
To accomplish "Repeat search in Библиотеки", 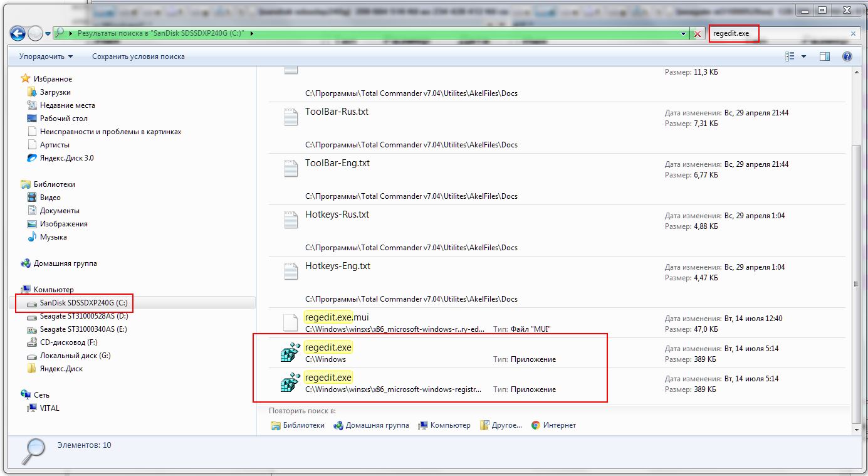I will coord(298,425).
